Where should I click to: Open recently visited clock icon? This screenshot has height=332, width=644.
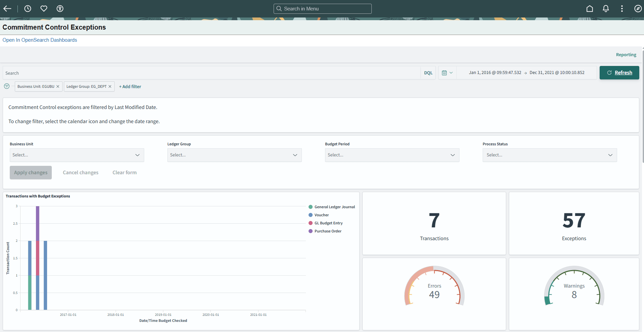pyautogui.click(x=28, y=9)
